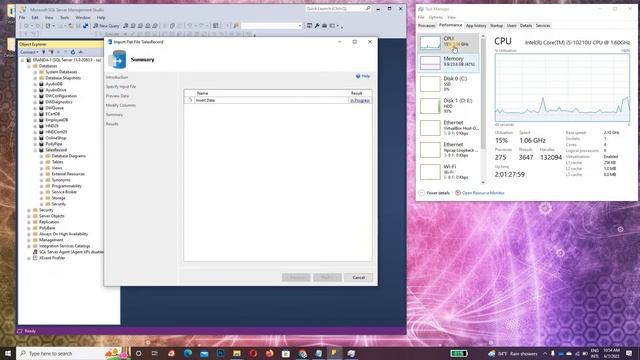Open Task View from the taskbar

(x=155, y=353)
